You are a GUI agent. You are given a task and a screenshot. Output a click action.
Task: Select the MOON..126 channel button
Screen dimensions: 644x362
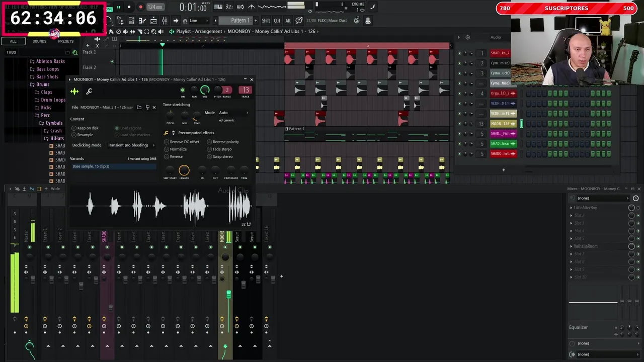coord(503,124)
